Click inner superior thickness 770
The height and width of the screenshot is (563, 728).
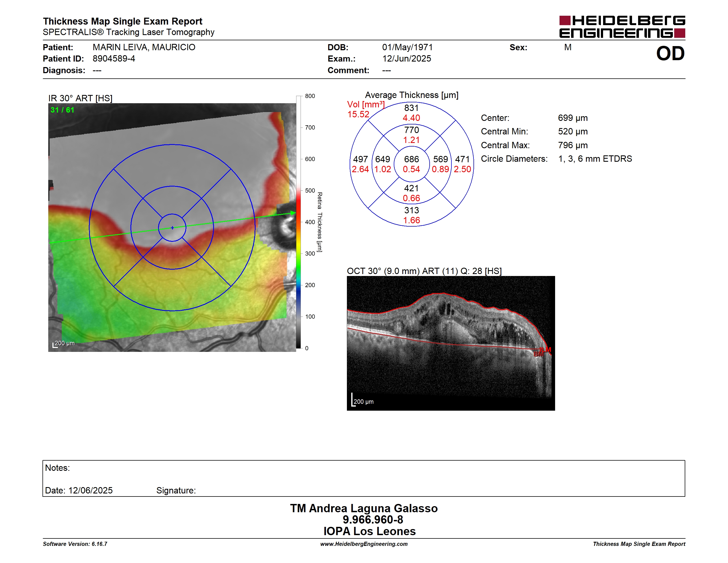pyautogui.click(x=411, y=130)
